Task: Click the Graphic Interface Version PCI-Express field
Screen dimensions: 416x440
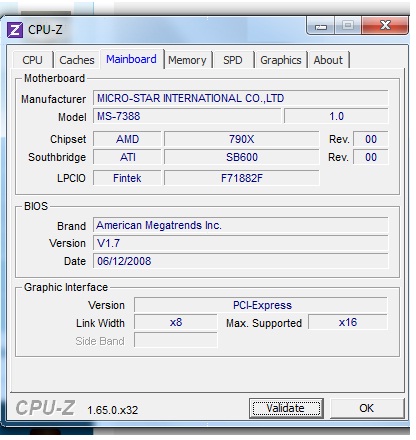Action: (261, 305)
